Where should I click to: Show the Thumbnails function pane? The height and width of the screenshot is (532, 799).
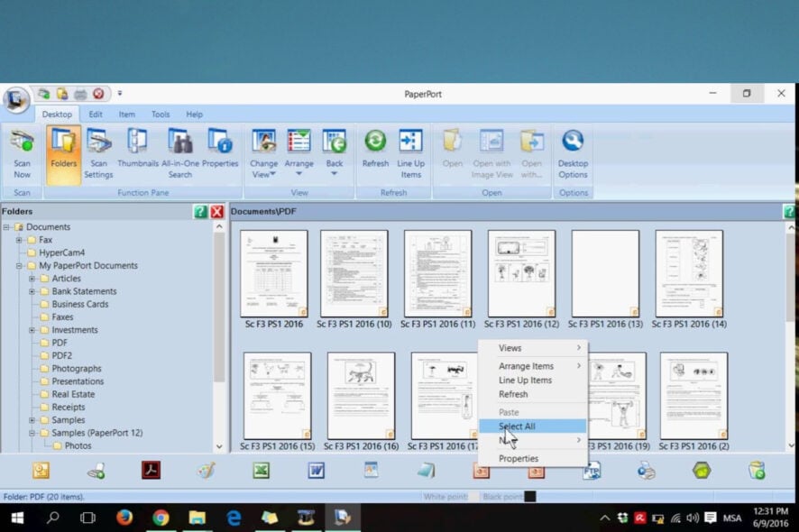(138, 149)
